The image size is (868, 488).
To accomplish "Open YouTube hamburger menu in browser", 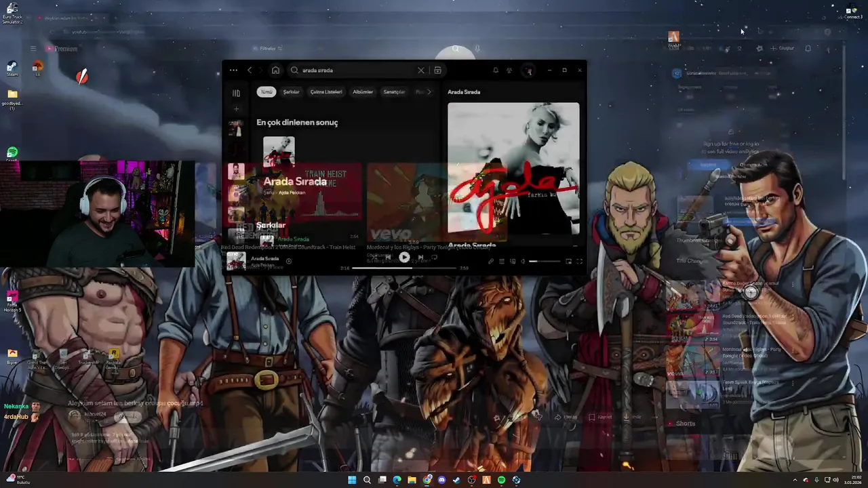I will (33, 49).
